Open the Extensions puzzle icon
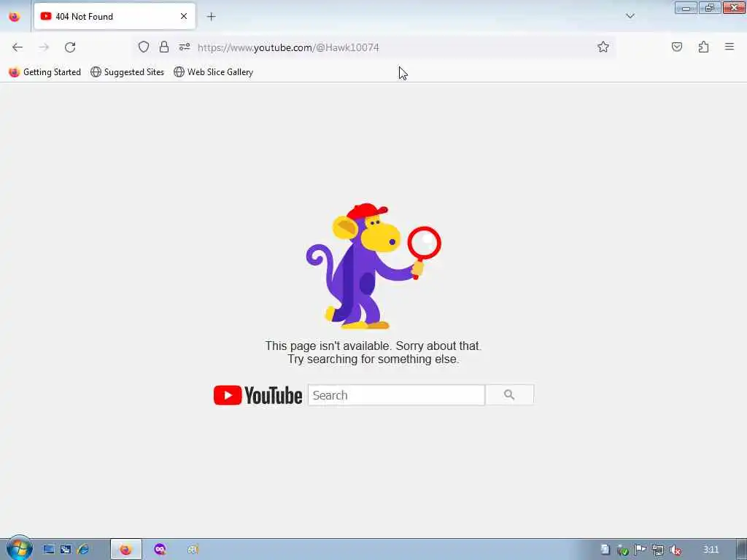Viewport: 747px width, 560px height. pyautogui.click(x=703, y=47)
